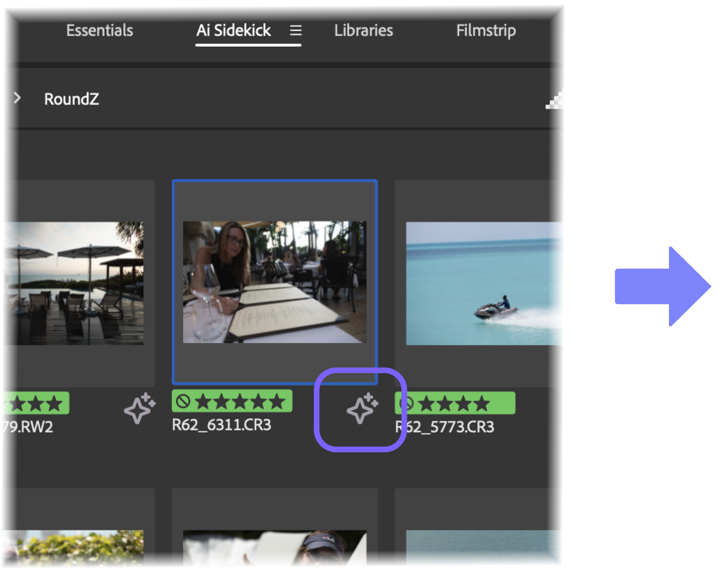Switch to the Libraries workspace tab
This screenshot has width=728, height=571.
(363, 30)
